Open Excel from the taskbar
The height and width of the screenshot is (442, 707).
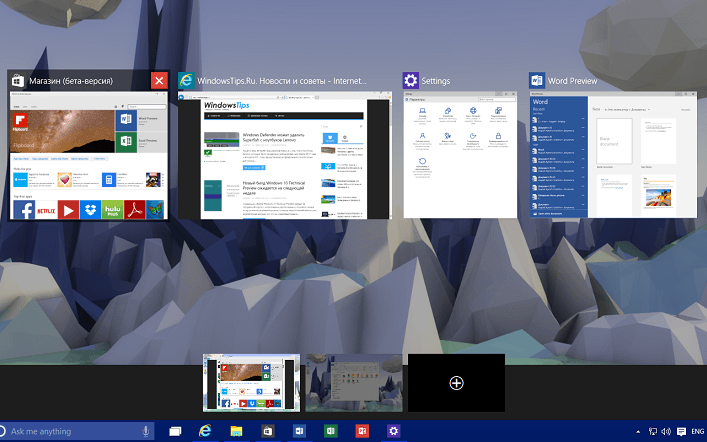330,431
